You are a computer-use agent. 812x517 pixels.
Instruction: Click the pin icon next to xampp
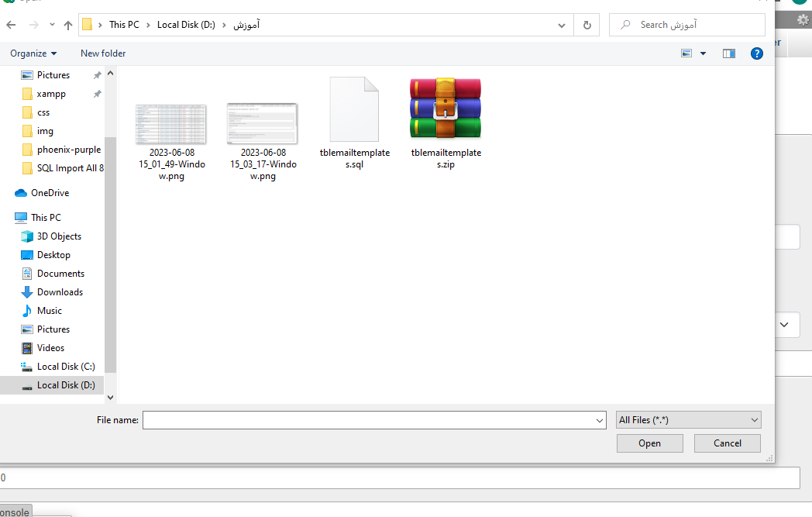coord(97,94)
